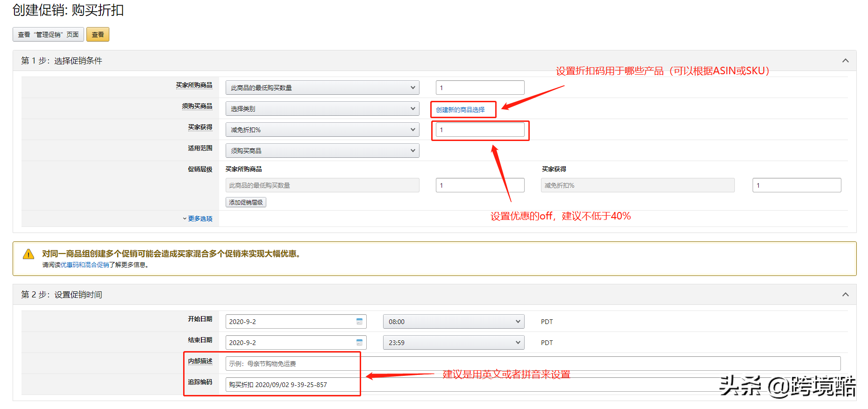Click the yellow 查看 button
The height and width of the screenshot is (409, 868).
click(98, 35)
